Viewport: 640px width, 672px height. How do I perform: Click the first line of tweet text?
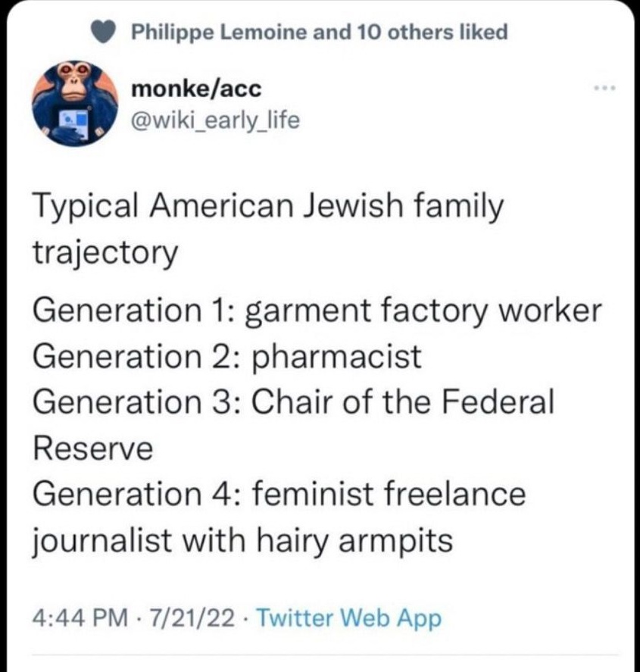coord(267,207)
